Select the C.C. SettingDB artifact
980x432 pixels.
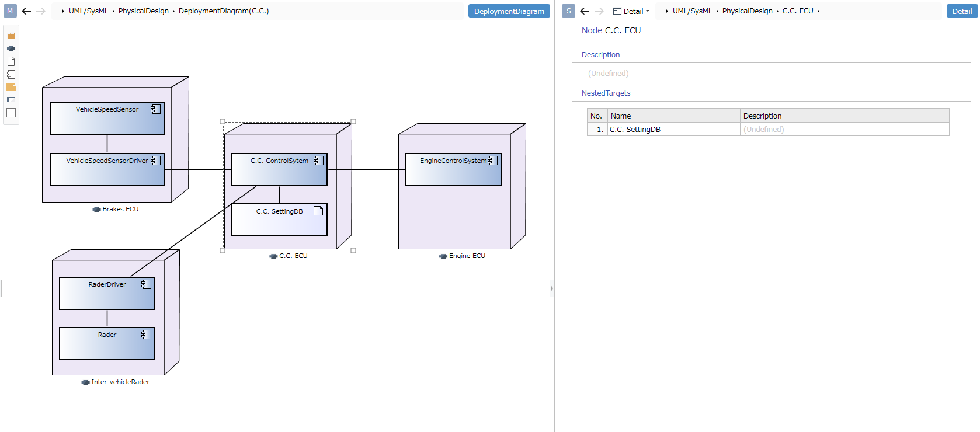coord(279,220)
